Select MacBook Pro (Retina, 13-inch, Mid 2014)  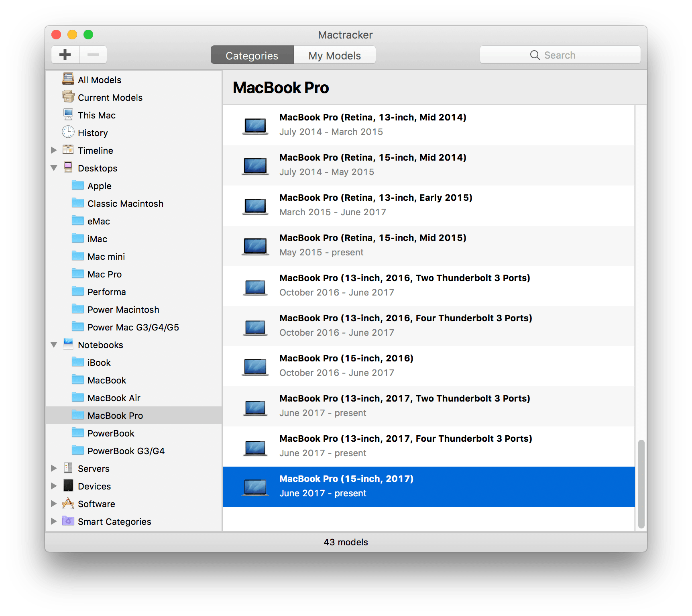click(372, 124)
